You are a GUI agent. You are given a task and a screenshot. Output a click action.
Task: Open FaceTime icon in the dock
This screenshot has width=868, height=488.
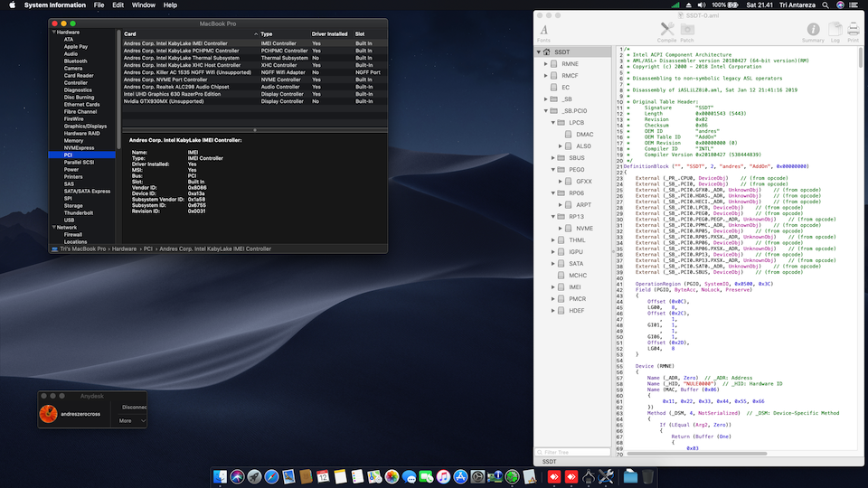[426, 476]
